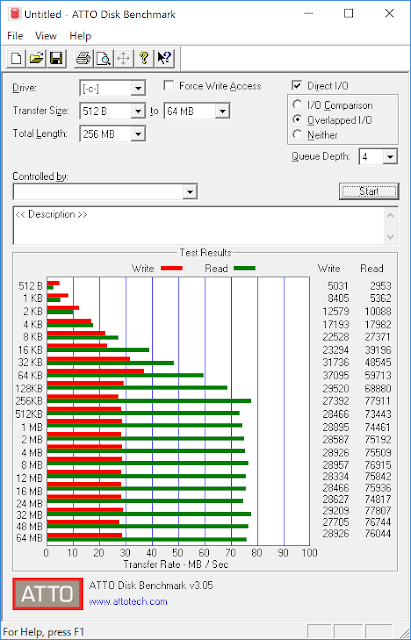This screenshot has height=640, width=411.
Task: Open Print Preview from the toolbar
Action: [104, 58]
